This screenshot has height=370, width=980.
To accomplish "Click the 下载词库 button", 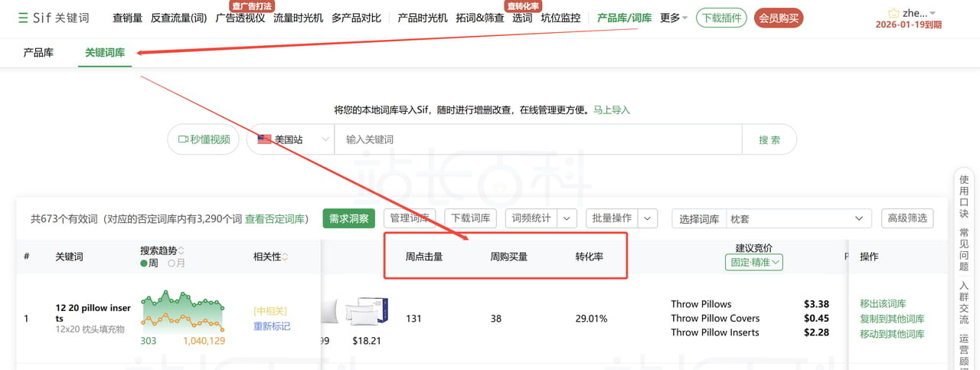I will tap(470, 218).
